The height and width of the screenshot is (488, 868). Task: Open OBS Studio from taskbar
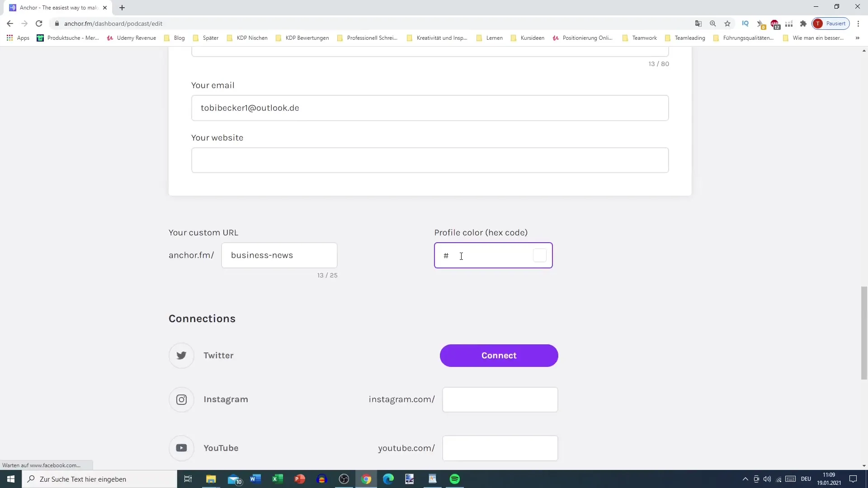pyautogui.click(x=344, y=479)
